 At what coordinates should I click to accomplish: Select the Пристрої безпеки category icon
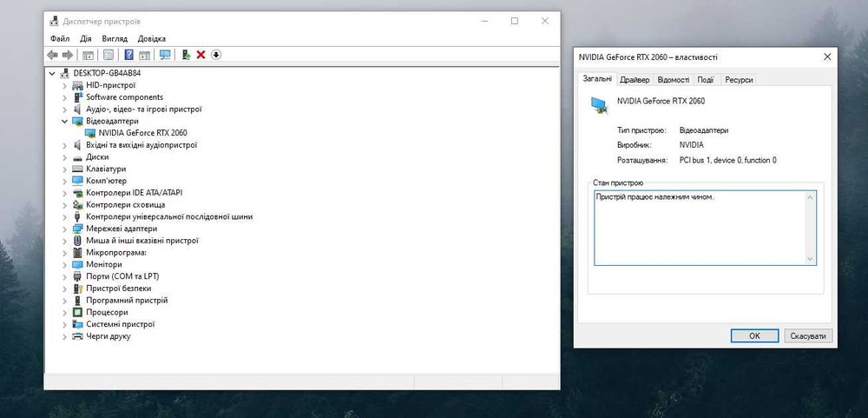77,289
